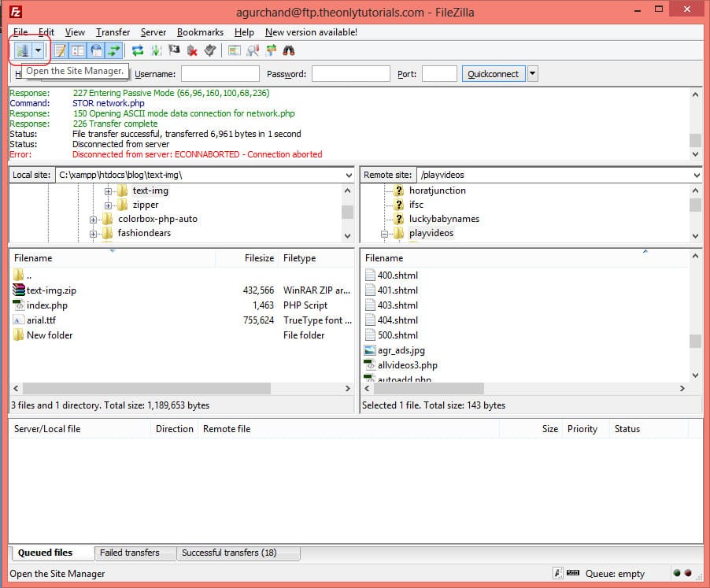
Task: Click the remote file list horizontal scrollbar
Action: (x=428, y=388)
